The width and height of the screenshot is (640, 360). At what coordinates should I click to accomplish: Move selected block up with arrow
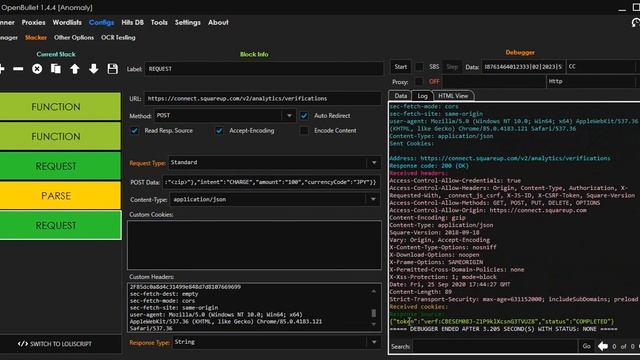pyautogui.click(x=75, y=69)
